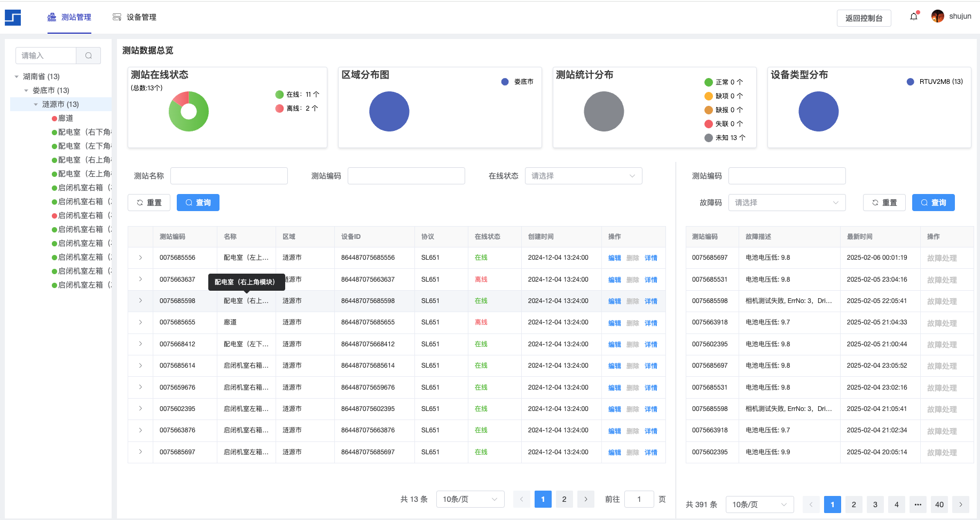980x520 pixels.
Task: Toggle the 未知 legend item in statistics chart
Action: coord(725,138)
